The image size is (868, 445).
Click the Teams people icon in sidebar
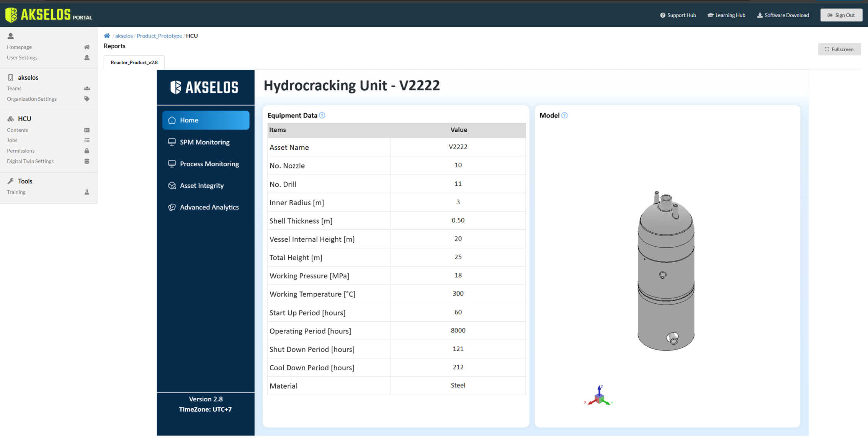[x=87, y=88]
